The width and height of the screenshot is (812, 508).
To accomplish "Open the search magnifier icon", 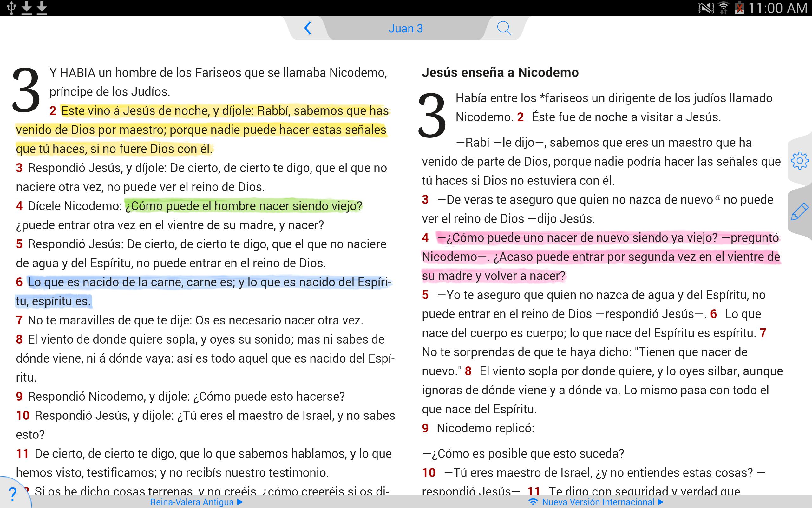I will point(504,28).
